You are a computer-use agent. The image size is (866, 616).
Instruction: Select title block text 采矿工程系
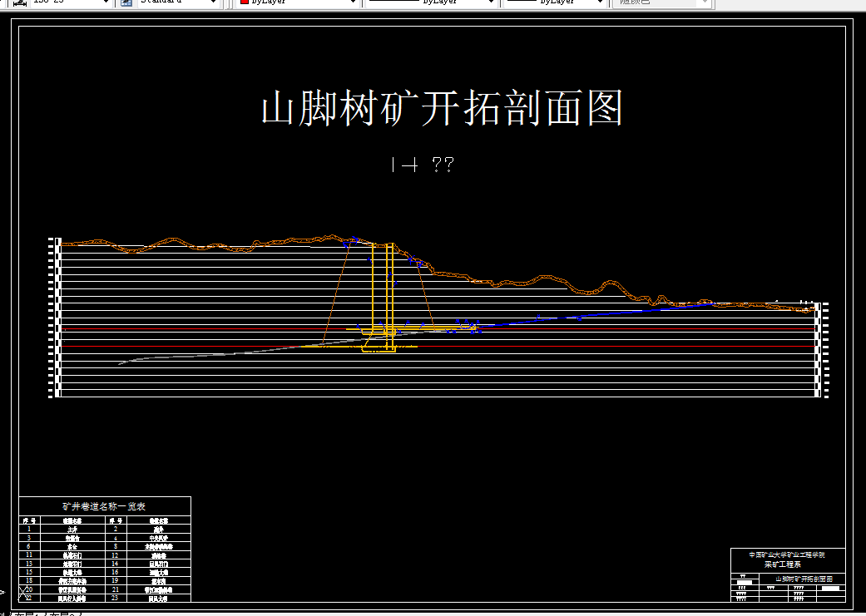click(782, 564)
